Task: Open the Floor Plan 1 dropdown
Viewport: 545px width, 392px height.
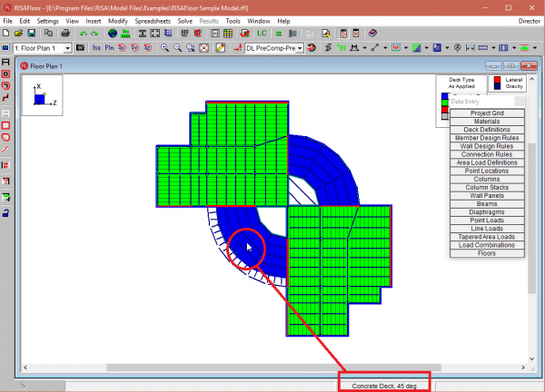Action: [x=66, y=47]
